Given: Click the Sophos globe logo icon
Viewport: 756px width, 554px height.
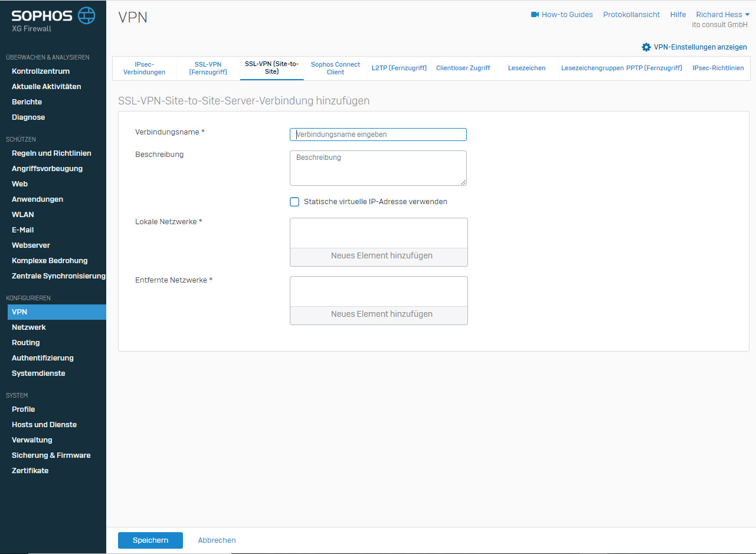Looking at the screenshot, I should [x=86, y=15].
